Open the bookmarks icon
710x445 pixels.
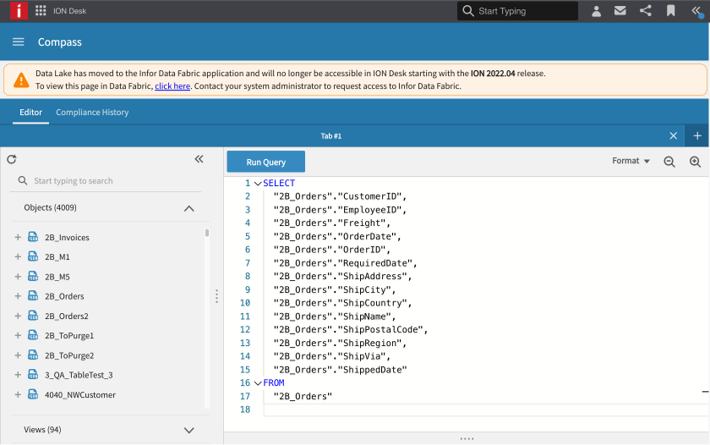pos(671,11)
